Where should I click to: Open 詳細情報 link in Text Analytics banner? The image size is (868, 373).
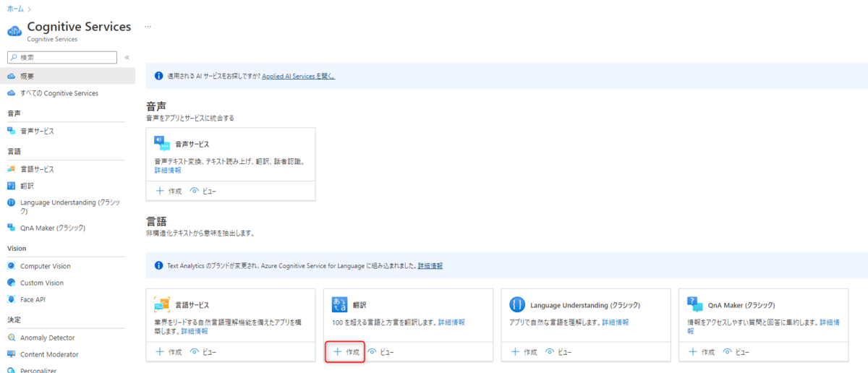430,265
